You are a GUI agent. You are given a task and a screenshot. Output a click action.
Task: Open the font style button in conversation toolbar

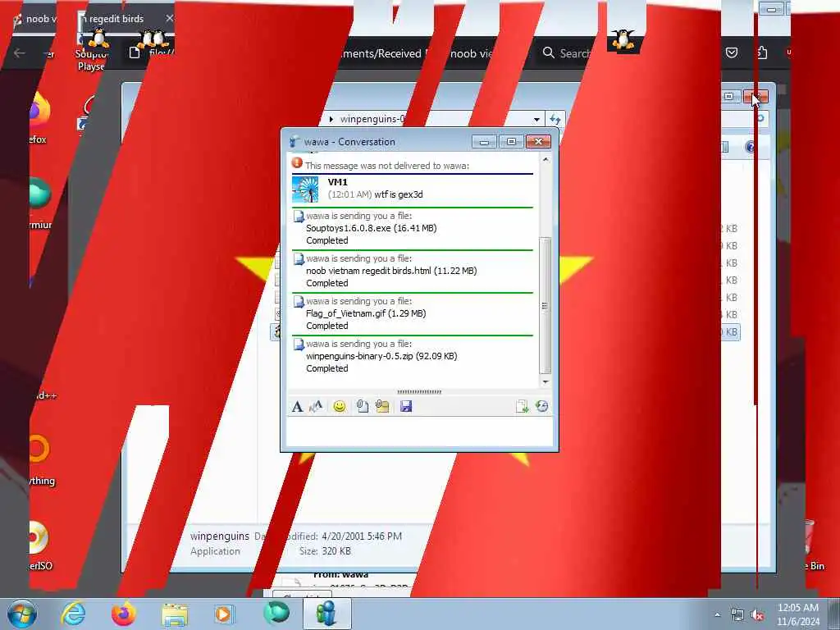coord(297,407)
